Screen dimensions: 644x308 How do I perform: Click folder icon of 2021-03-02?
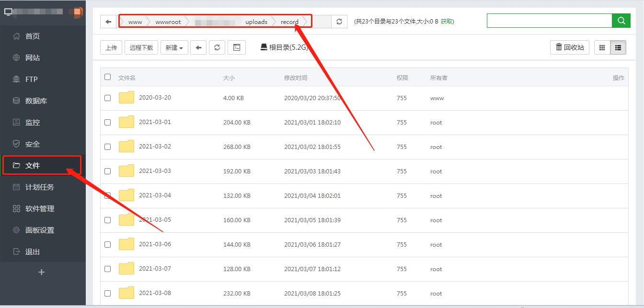tap(126, 147)
